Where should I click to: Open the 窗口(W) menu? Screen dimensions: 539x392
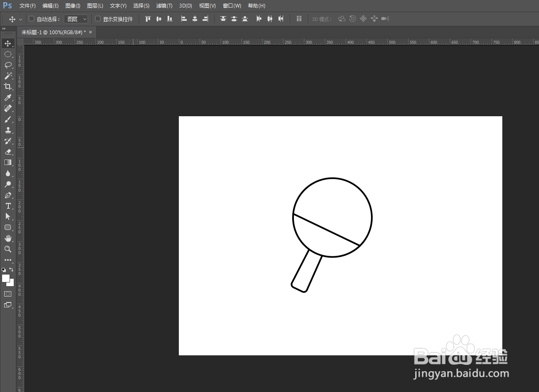click(232, 6)
